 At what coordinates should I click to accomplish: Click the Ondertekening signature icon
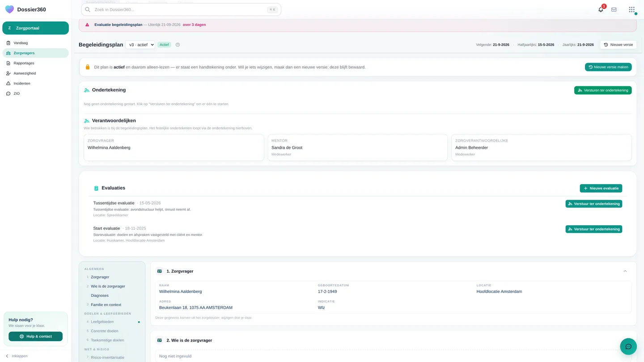pos(87,90)
